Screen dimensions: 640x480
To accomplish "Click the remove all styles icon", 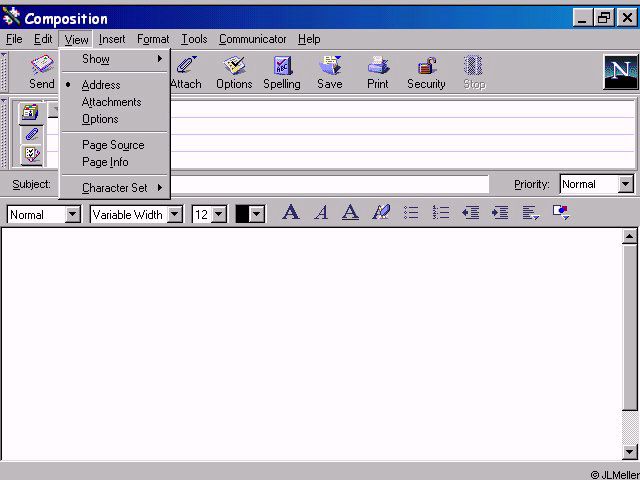I will pyautogui.click(x=381, y=213).
